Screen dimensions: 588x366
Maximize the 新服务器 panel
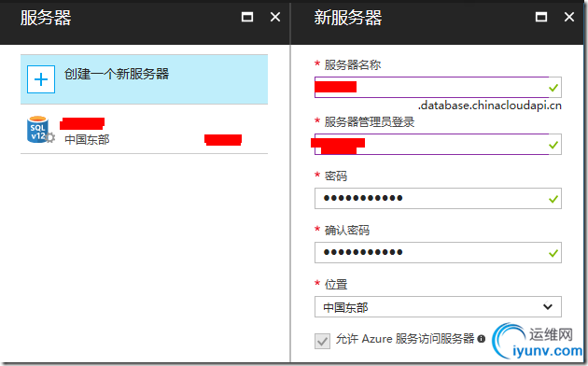(541, 17)
